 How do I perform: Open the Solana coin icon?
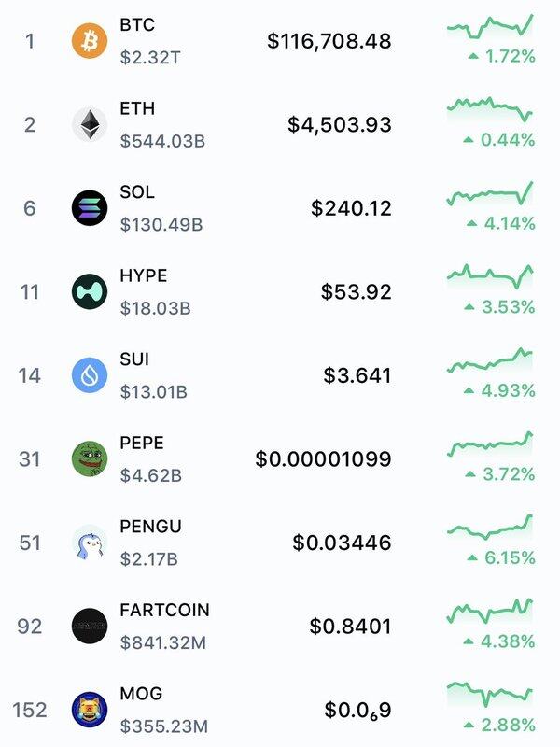coord(90,208)
